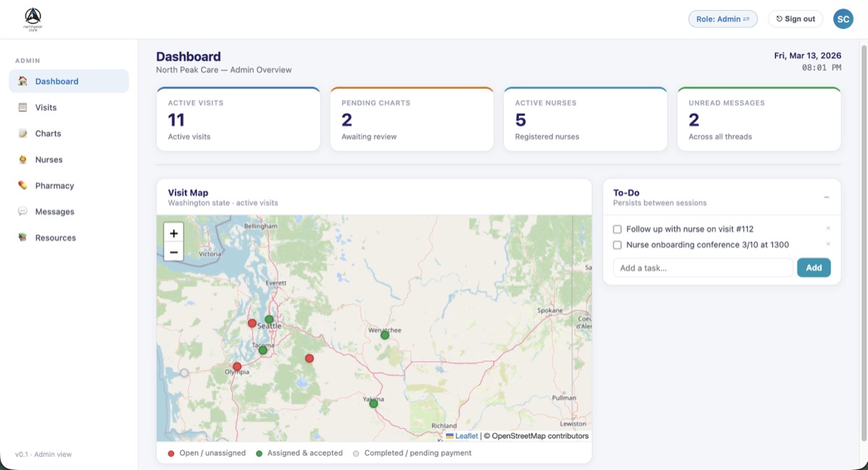This screenshot has height=470, width=868.
Task: Click the Sign out button
Action: [x=795, y=18]
